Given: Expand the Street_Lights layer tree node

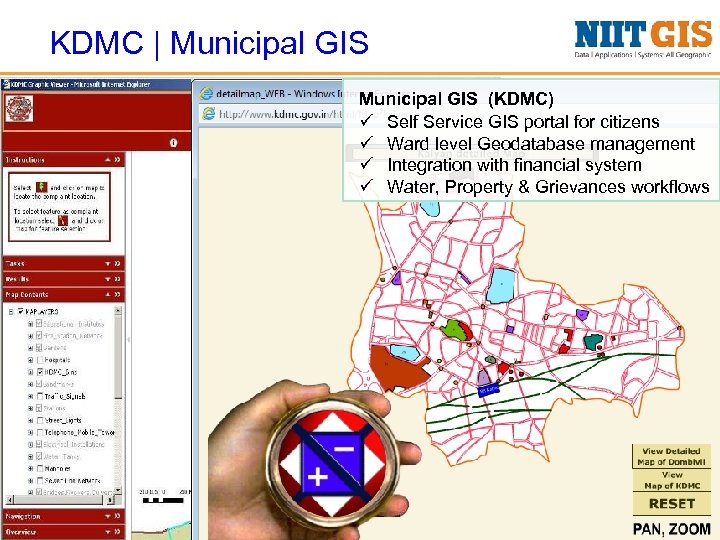Looking at the screenshot, I should click(x=30, y=420).
